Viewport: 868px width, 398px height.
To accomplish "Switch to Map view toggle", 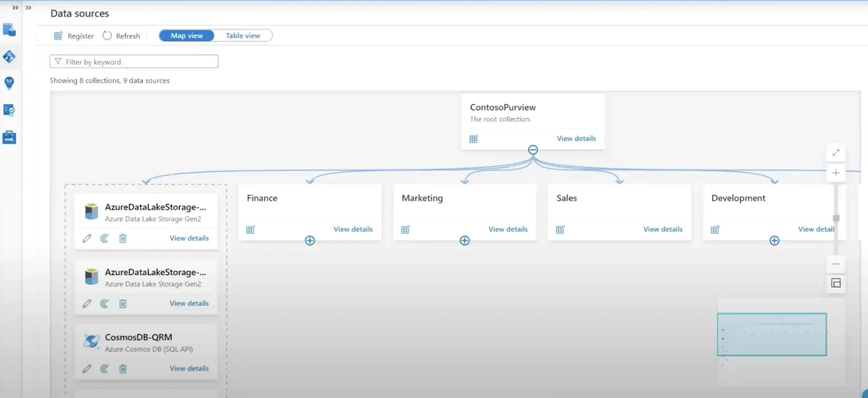I will [x=186, y=36].
